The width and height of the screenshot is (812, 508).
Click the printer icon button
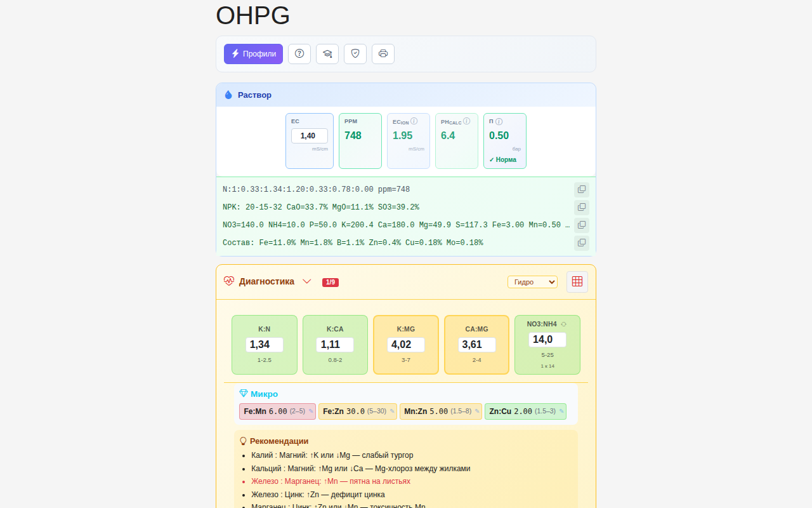[x=383, y=54]
